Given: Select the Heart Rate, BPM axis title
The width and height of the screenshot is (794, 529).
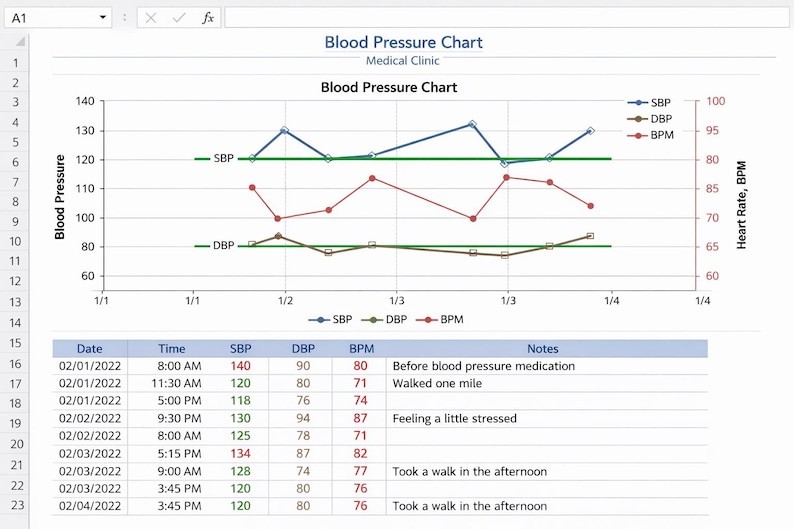Looking at the screenshot, I should click(741, 205).
